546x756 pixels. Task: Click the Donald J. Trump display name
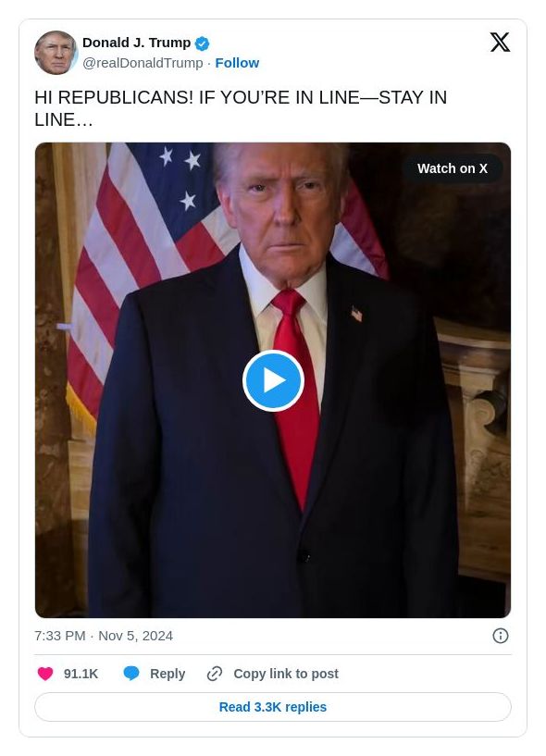[137, 43]
